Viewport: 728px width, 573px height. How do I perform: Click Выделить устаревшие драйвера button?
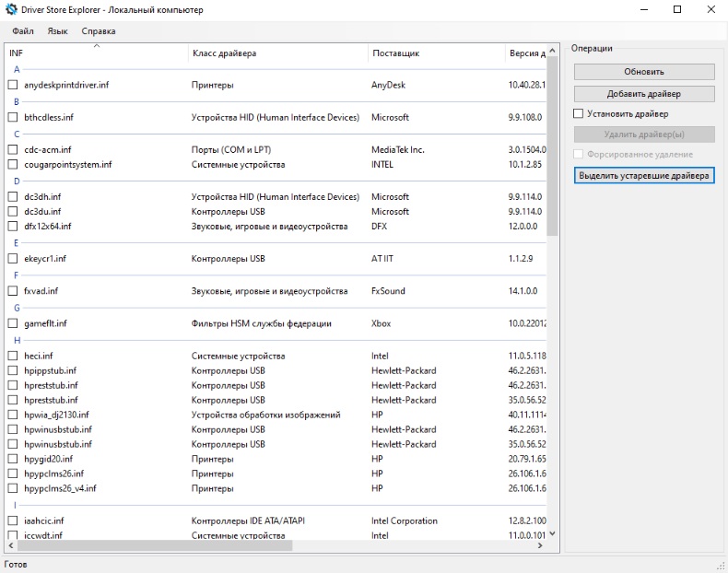coord(643,175)
